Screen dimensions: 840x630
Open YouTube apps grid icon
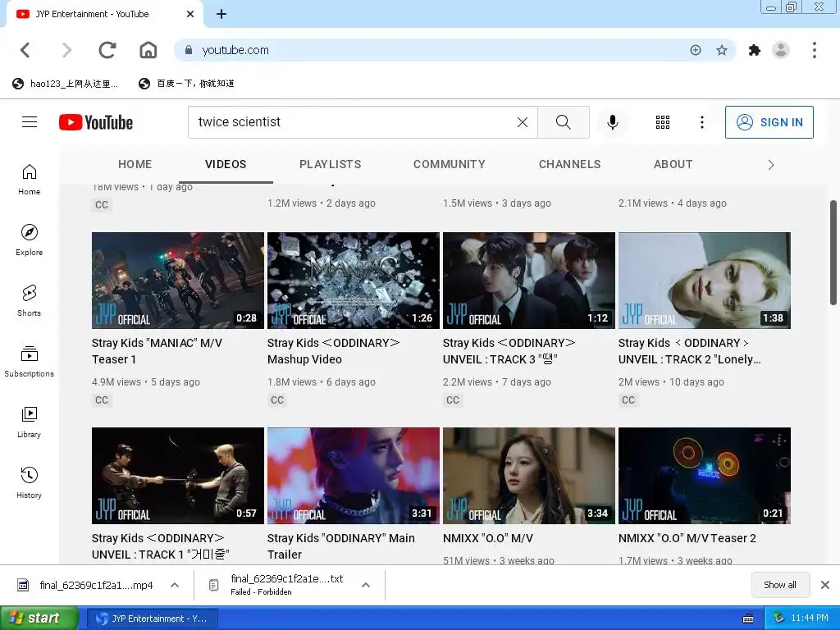tap(663, 122)
